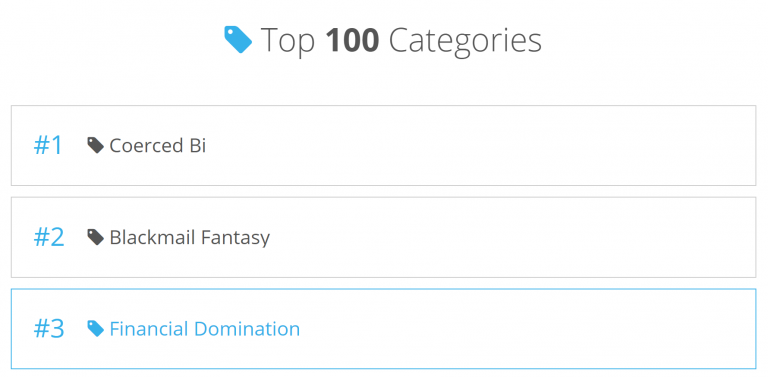
Task: Click the blue tag icon beside Financial Domination
Action: tap(96, 328)
